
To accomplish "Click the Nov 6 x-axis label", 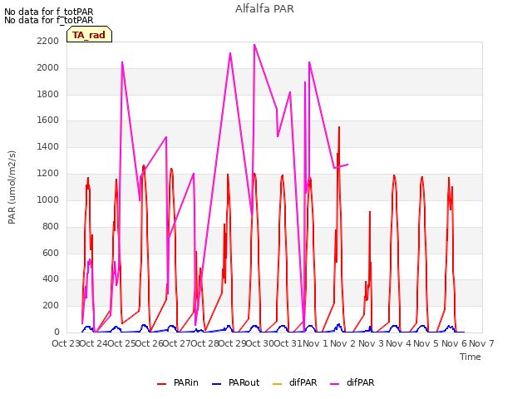I will tap(454, 343).
